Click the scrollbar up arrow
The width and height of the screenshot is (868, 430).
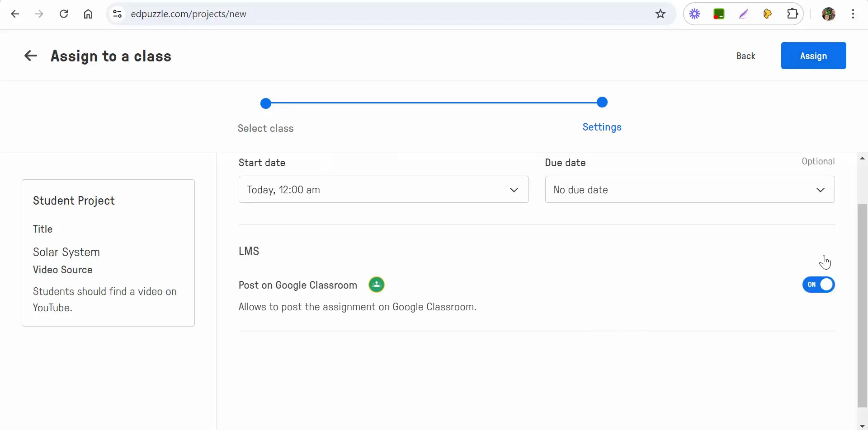coord(862,158)
